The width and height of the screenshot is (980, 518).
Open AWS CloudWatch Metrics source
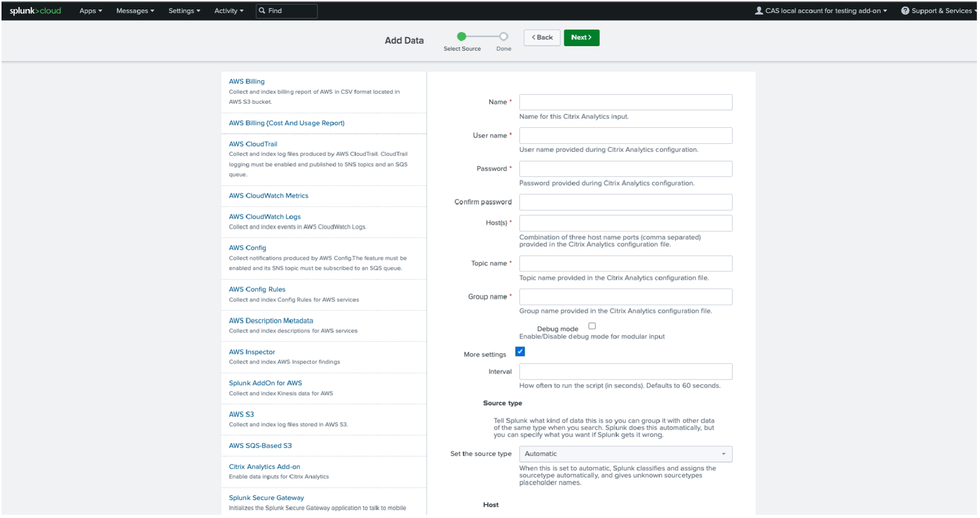[x=268, y=196]
